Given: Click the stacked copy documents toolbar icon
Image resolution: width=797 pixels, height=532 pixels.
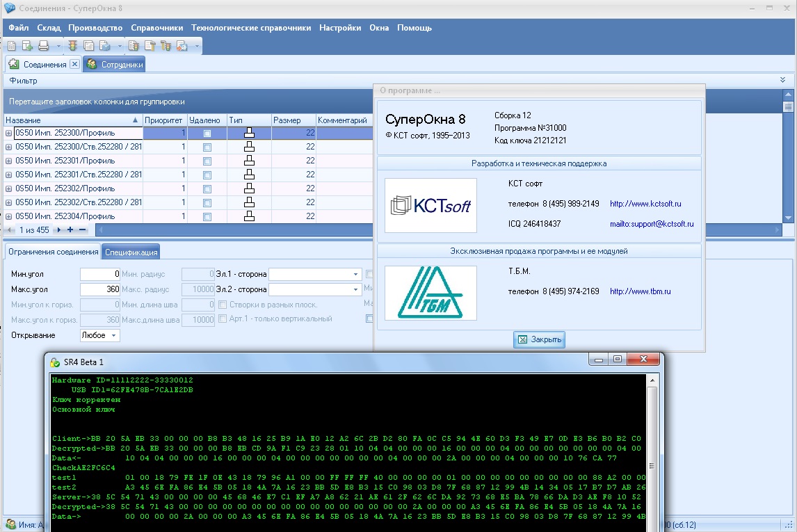Looking at the screenshot, I should [89, 46].
